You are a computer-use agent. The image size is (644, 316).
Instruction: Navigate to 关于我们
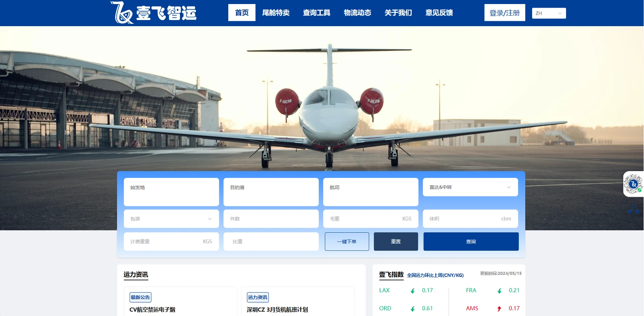398,12
